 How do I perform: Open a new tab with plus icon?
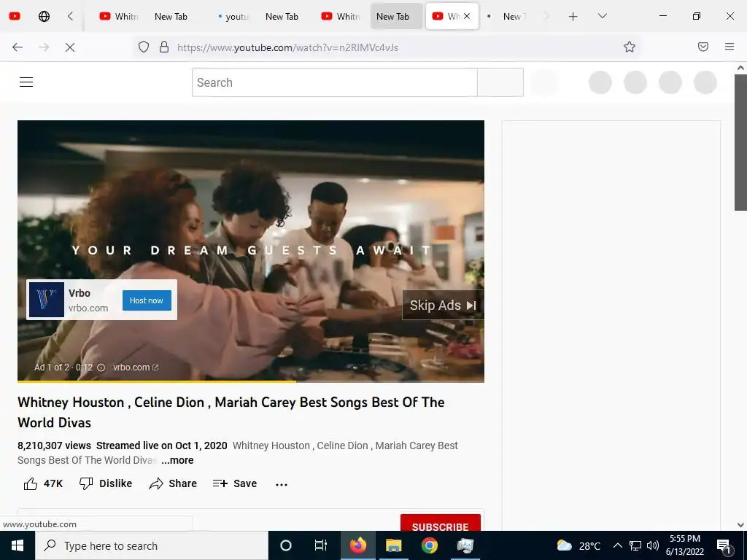(x=573, y=17)
